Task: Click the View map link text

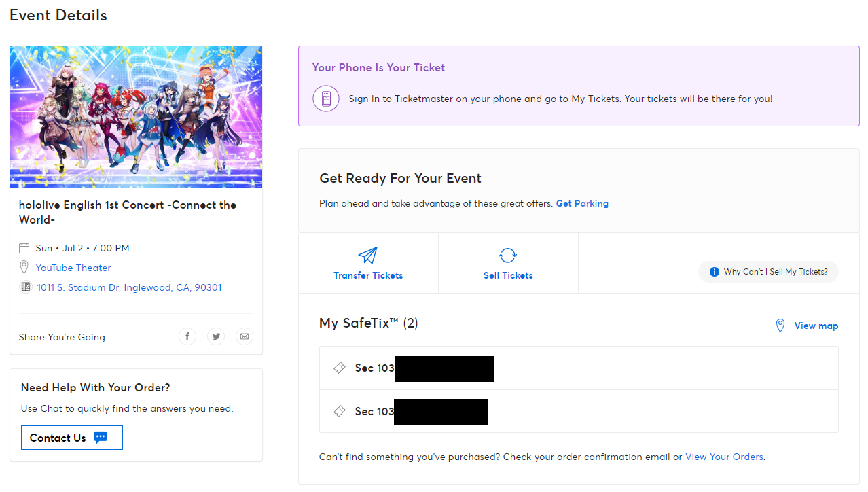Action: pos(816,326)
